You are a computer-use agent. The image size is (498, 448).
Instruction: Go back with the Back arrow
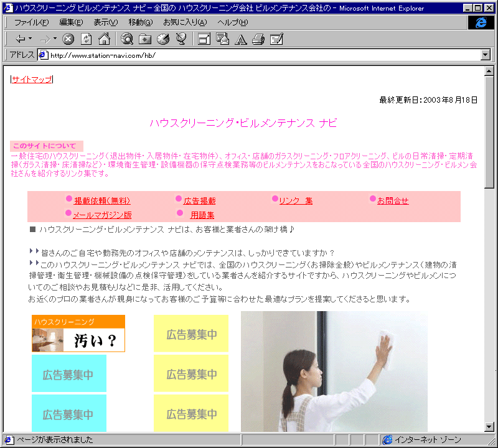21,39
